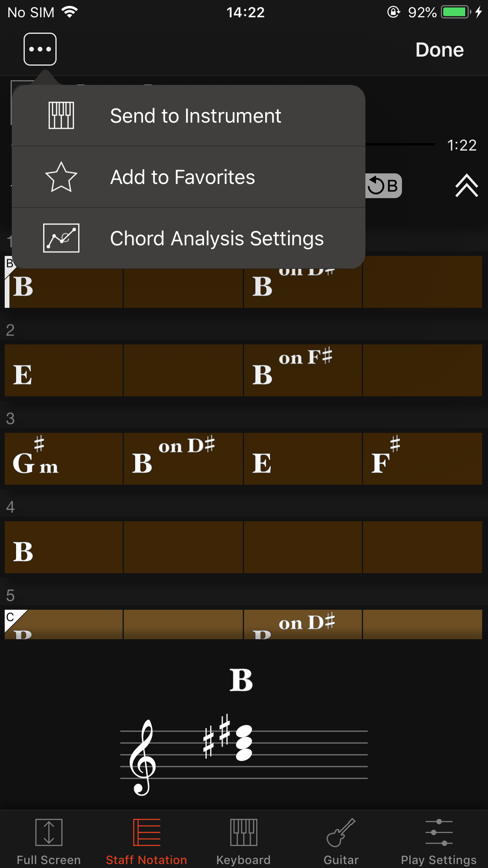This screenshot has width=488, height=868.
Task: Tap Done to close the screen
Action: click(x=439, y=50)
